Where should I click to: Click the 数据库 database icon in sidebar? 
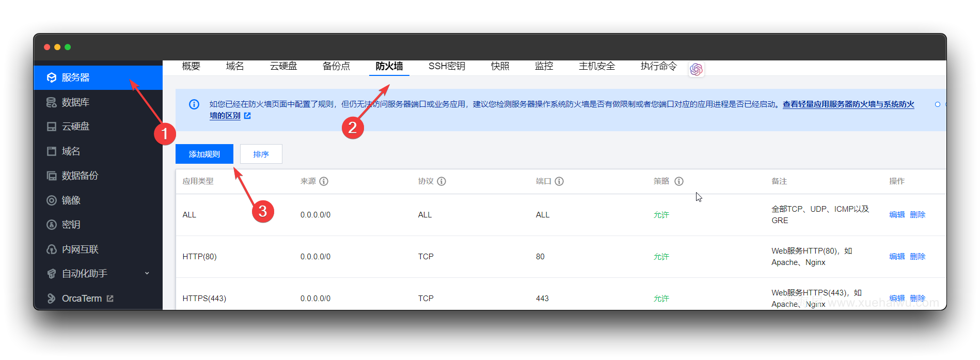click(51, 102)
